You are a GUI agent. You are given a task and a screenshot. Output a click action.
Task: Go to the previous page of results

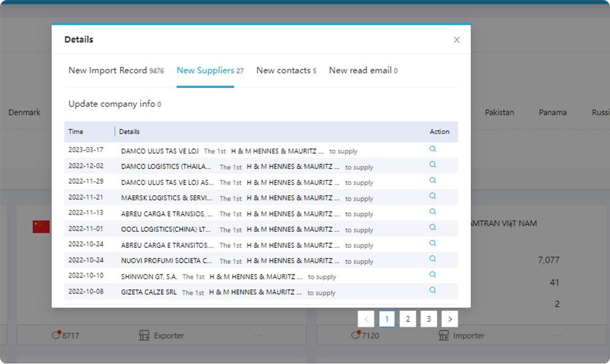366,319
